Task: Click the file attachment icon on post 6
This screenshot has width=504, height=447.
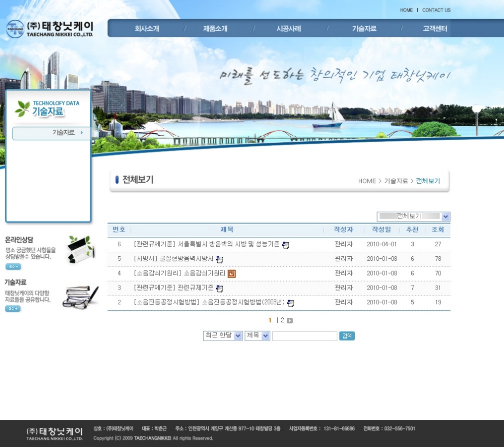Action: [286, 245]
